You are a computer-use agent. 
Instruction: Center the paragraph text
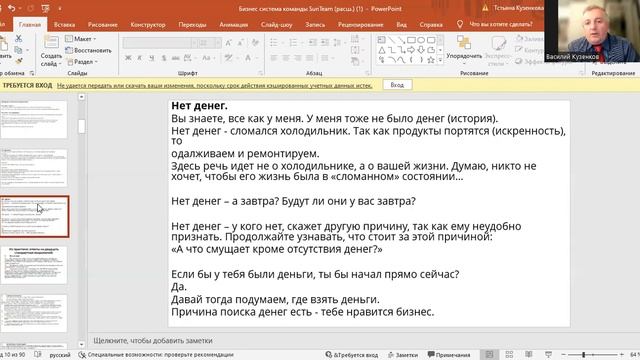point(286,58)
